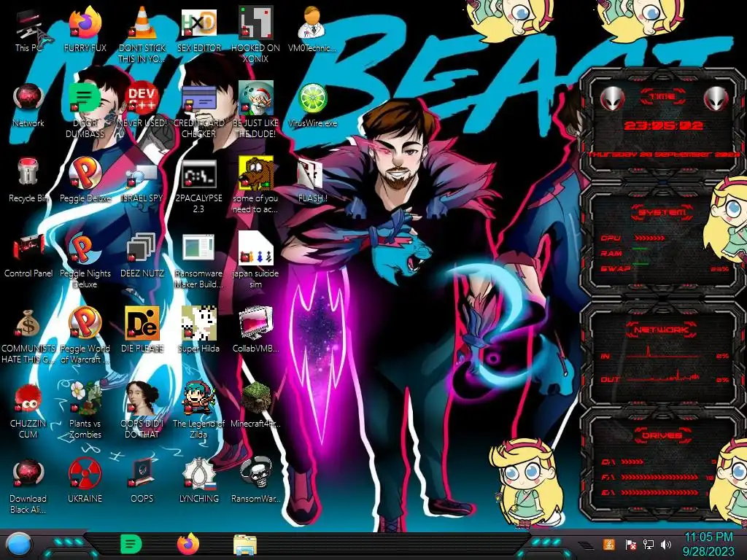
Task: Launch Peggle World of Warcraft shortcut
Action: (85, 335)
